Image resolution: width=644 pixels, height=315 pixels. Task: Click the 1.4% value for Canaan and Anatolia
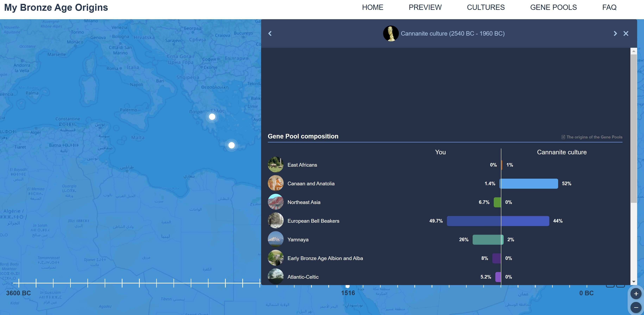coord(490,184)
